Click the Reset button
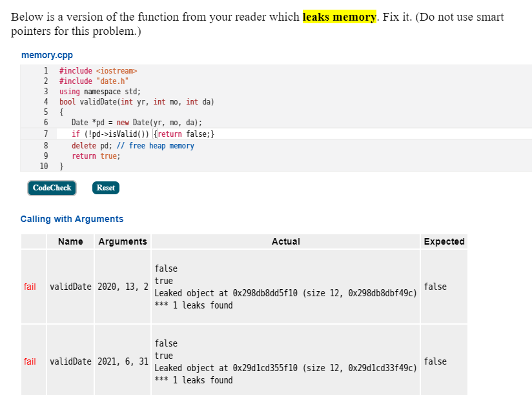The height and width of the screenshot is (395, 532). 105,188
